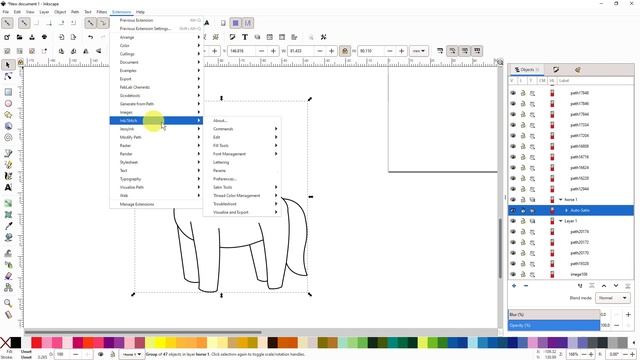Image resolution: width=640 pixels, height=360 pixels.
Task: Delete selected object with minus icon
Action: tap(526, 286)
